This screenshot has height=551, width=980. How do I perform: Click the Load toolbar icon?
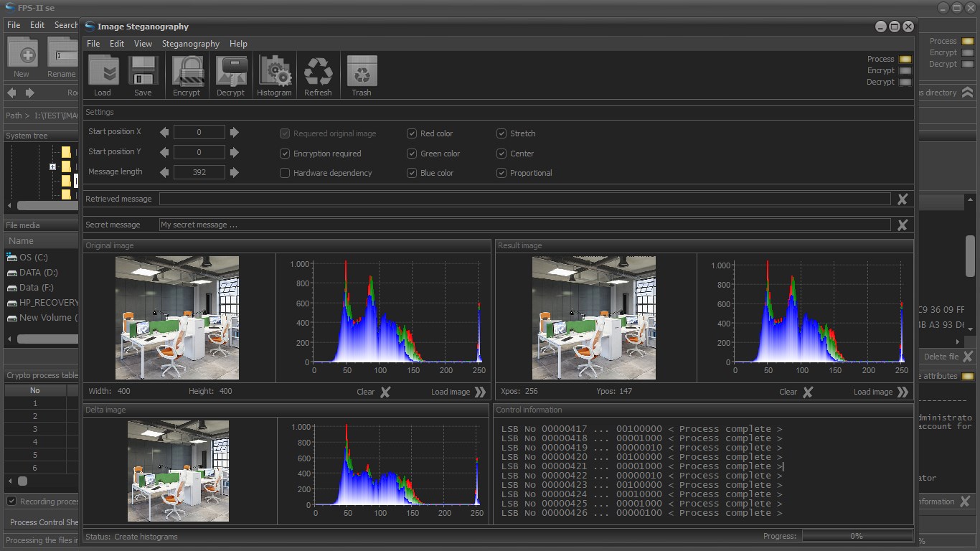(103, 71)
